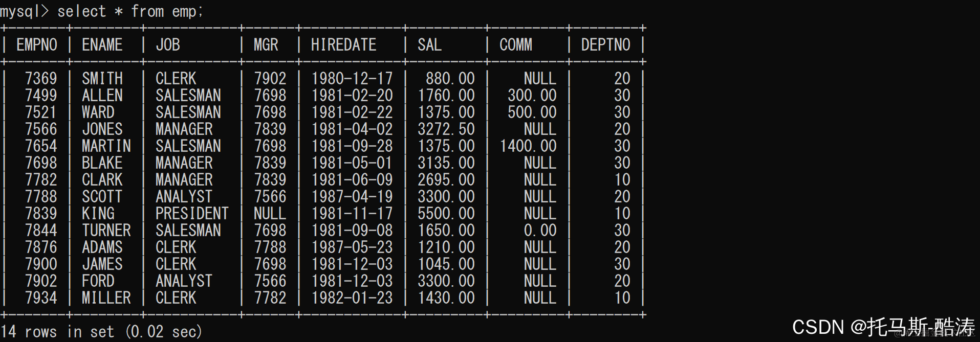Click salary value 2695.00
This screenshot has height=342, width=980.
(x=446, y=180)
